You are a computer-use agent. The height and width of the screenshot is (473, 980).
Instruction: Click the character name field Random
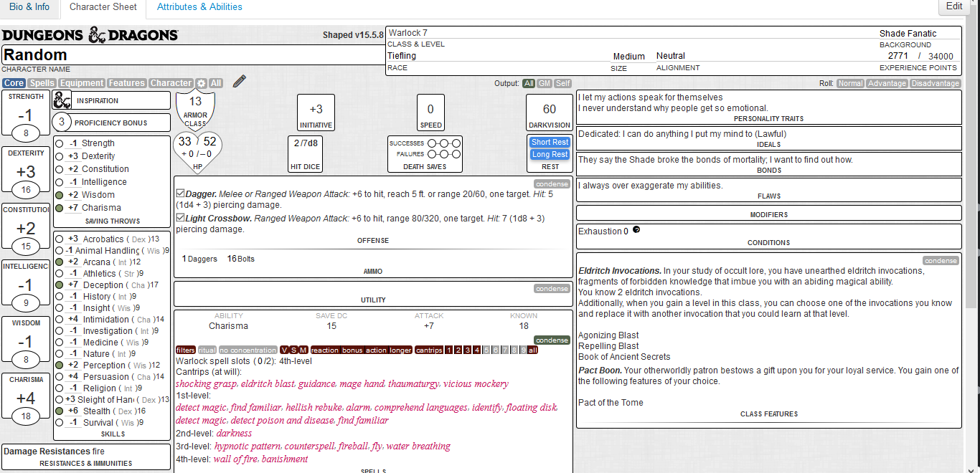point(193,54)
